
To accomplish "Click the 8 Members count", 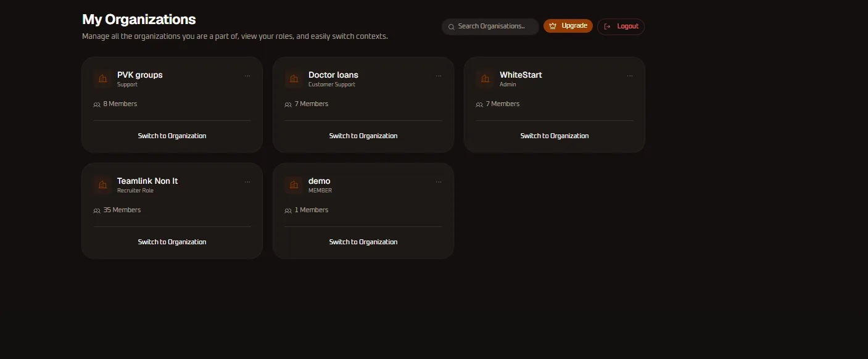I will [120, 104].
